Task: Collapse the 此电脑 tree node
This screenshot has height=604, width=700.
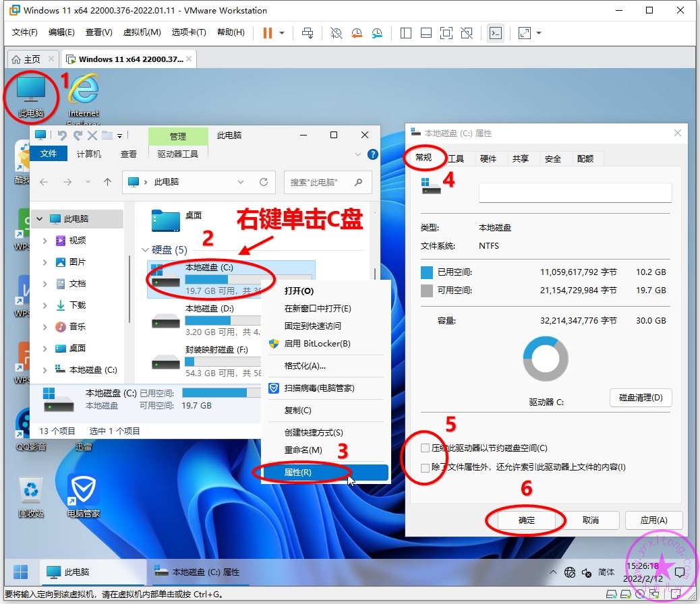Action: point(40,218)
